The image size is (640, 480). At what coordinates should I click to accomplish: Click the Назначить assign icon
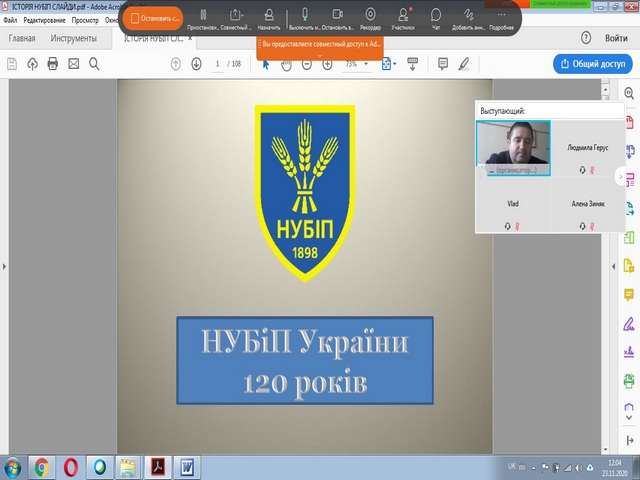(x=269, y=19)
